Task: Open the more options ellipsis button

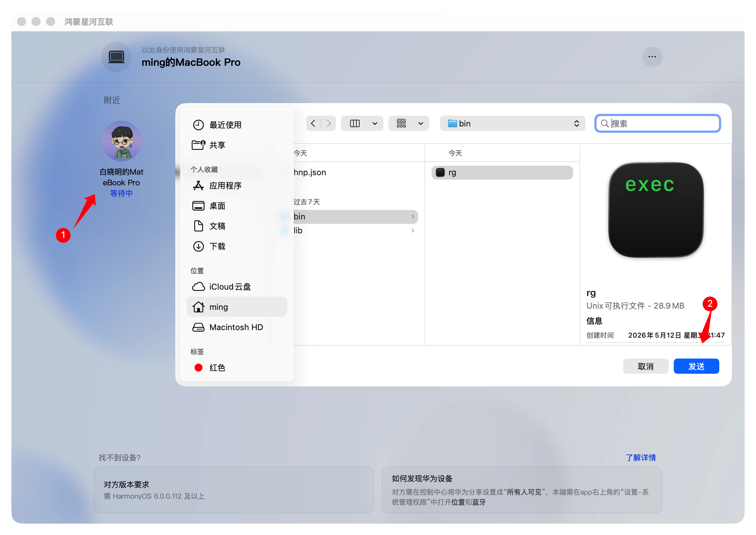Action: coord(652,57)
